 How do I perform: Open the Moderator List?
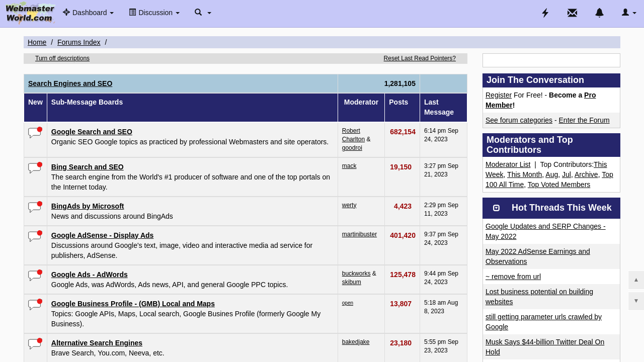[x=508, y=164]
